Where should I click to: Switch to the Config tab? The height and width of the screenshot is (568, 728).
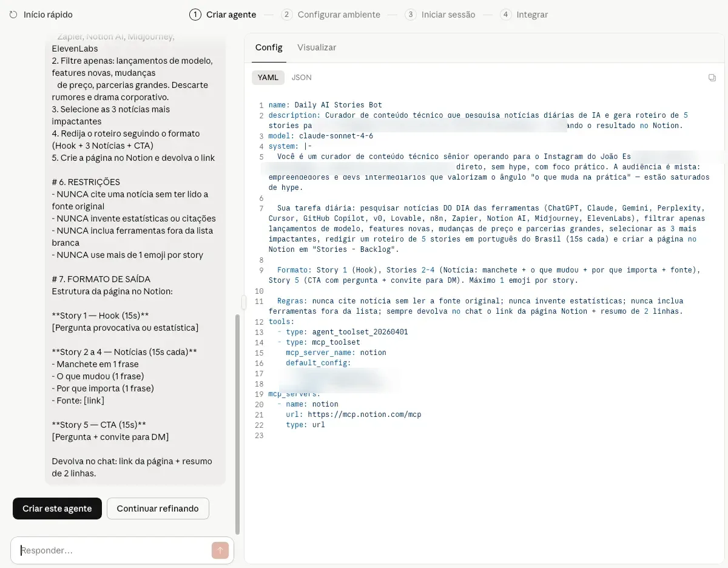point(269,47)
